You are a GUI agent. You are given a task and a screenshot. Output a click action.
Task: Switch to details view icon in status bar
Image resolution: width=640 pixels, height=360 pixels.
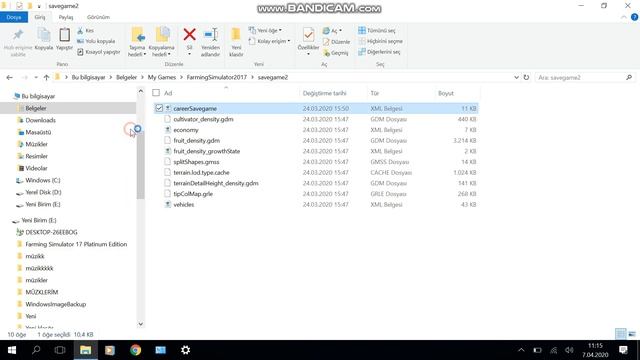pos(620,334)
